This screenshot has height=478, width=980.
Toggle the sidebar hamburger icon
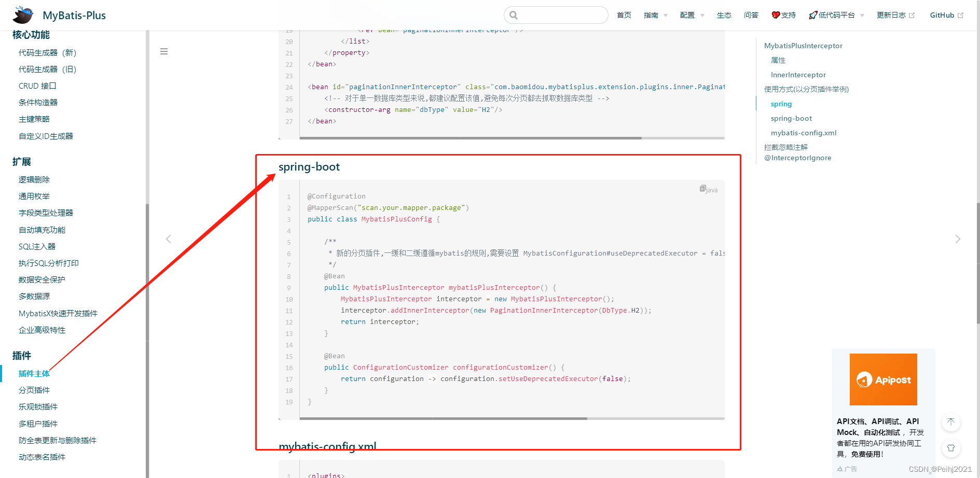[x=164, y=51]
